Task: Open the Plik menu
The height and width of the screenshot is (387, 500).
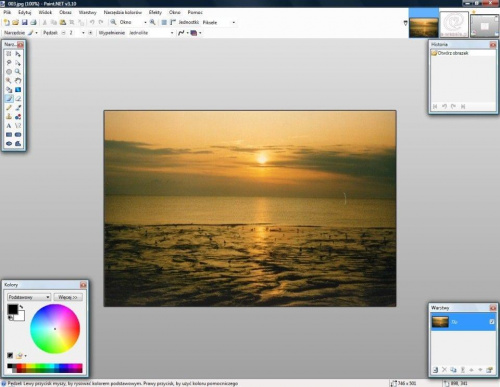Action: [x=7, y=12]
